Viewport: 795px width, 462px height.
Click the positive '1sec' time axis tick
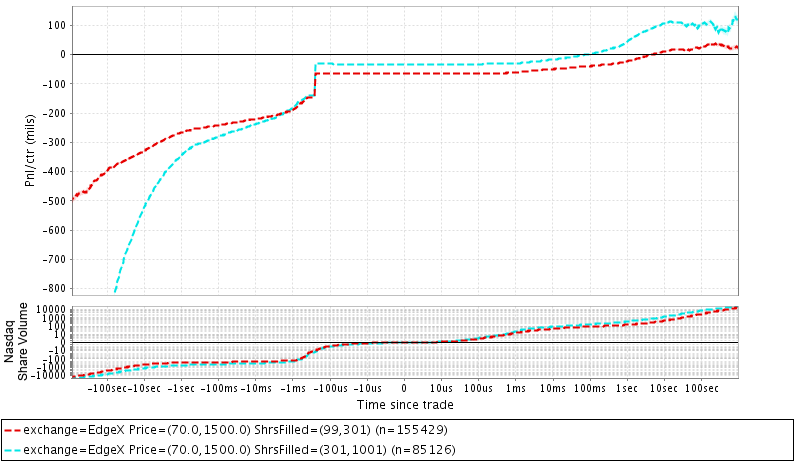click(627, 388)
